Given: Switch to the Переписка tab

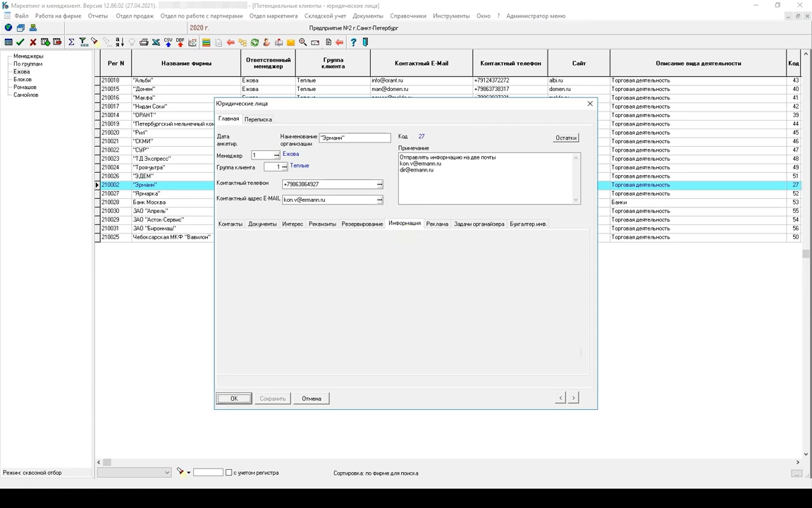Looking at the screenshot, I should click(258, 119).
